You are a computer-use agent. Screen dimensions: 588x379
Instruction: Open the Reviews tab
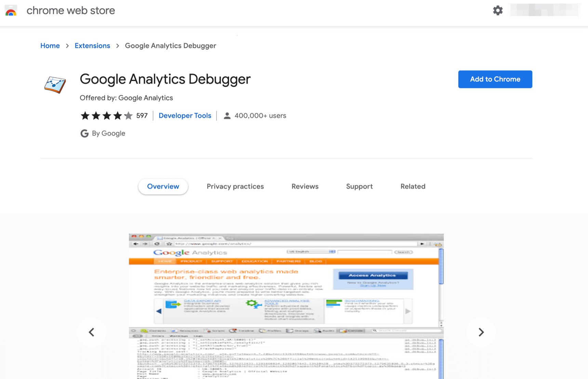(305, 186)
